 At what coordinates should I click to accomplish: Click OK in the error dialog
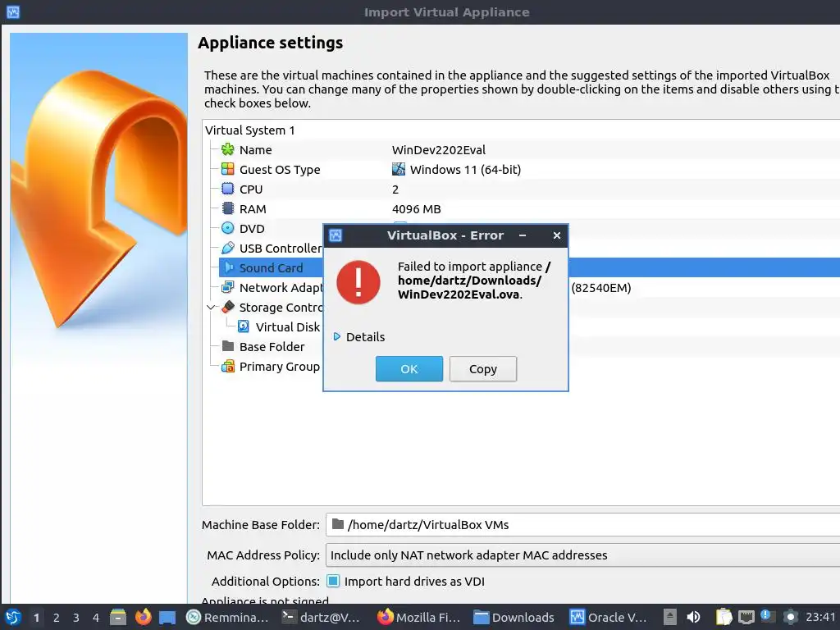tap(409, 368)
